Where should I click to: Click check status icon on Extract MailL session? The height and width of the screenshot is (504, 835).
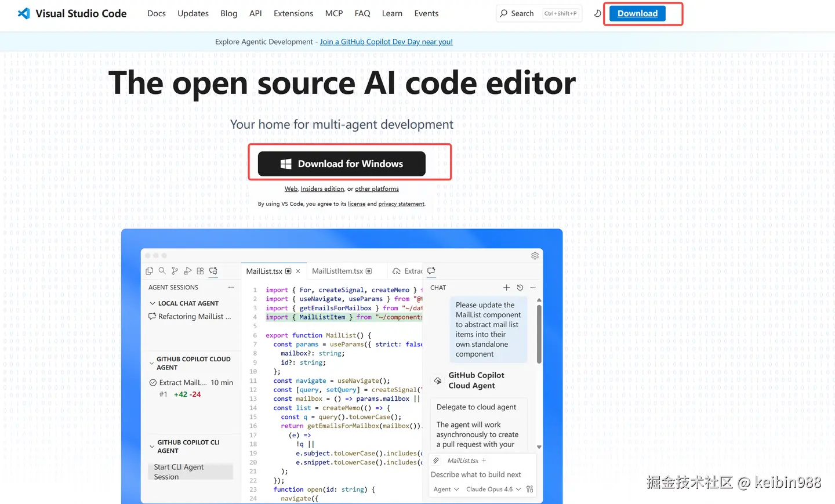coord(153,383)
